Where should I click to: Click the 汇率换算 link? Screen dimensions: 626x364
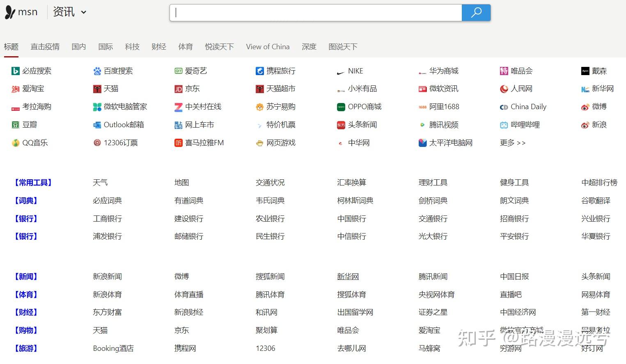[351, 183]
